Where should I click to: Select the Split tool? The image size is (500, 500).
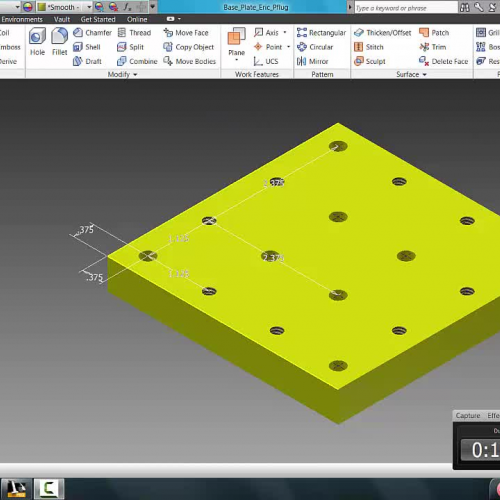click(x=130, y=47)
